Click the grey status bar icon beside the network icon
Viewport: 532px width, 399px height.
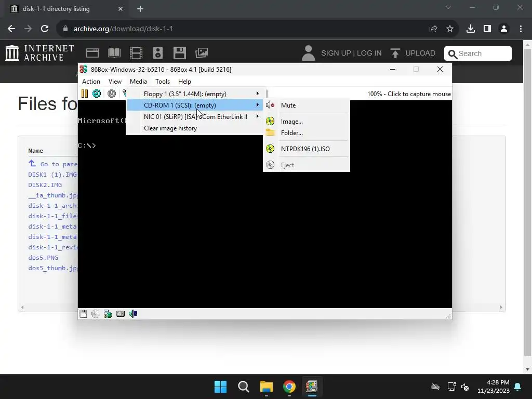[x=121, y=314]
